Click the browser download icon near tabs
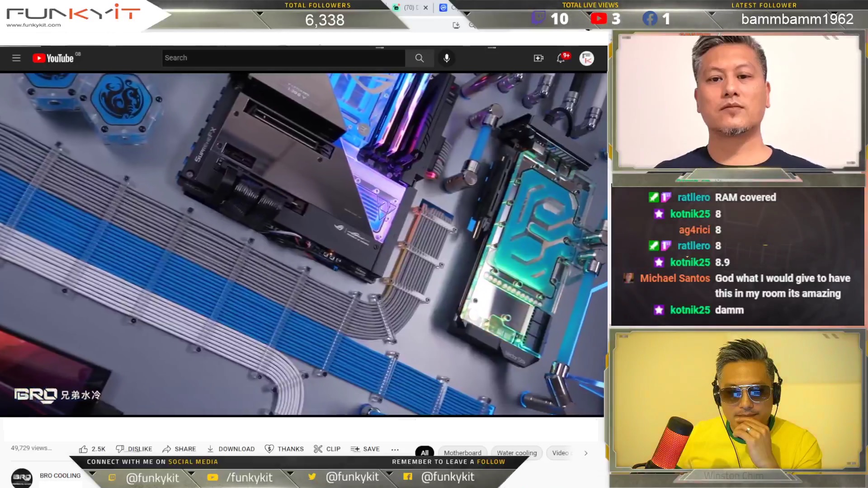 click(x=456, y=25)
